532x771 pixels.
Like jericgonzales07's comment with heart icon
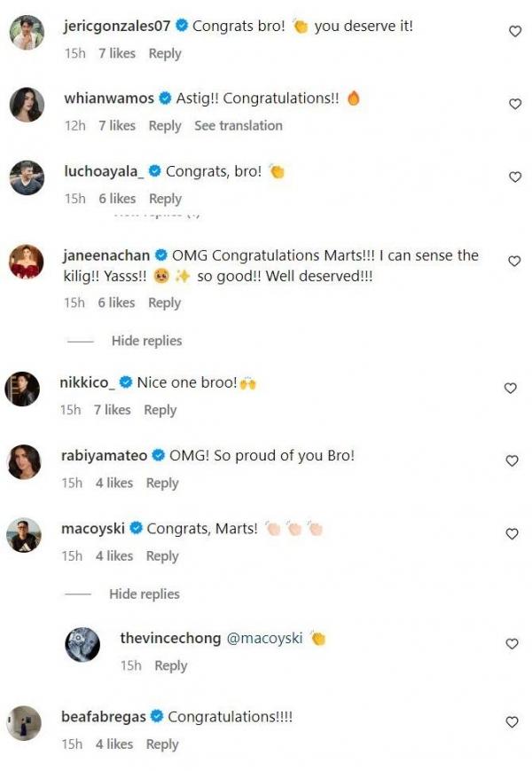515,31
